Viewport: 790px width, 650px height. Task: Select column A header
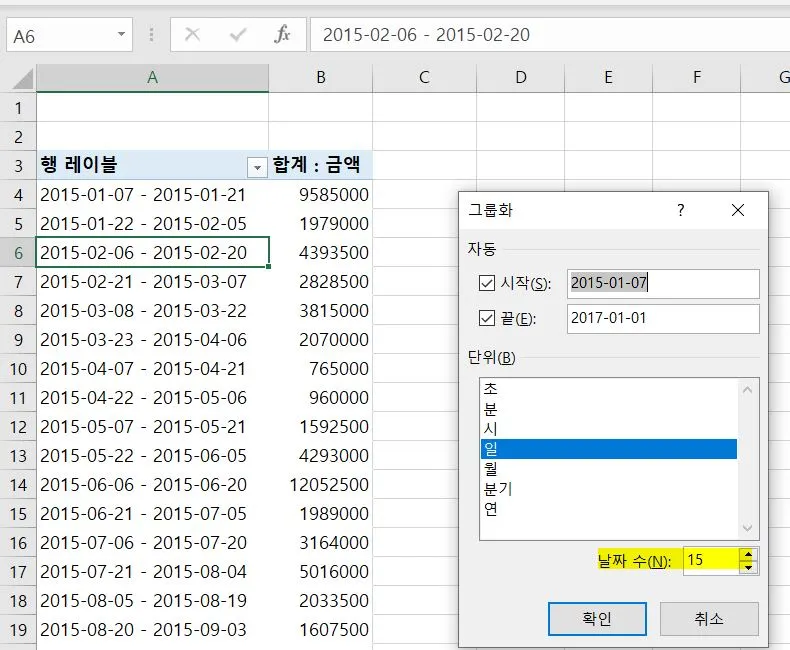[x=153, y=78]
